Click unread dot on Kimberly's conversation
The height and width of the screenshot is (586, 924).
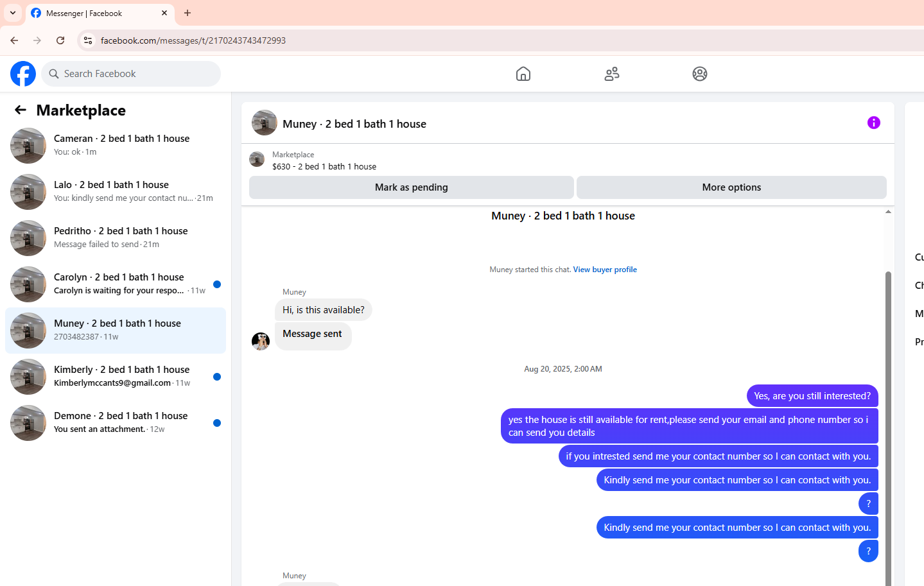tap(217, 377)
